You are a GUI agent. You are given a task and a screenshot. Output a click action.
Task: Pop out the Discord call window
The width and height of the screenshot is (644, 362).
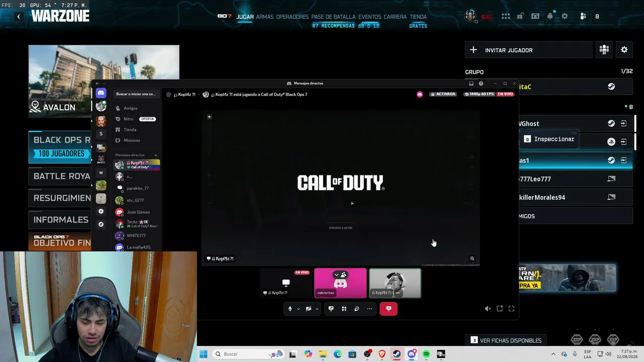pyautogui.click(x=500, y=309)
